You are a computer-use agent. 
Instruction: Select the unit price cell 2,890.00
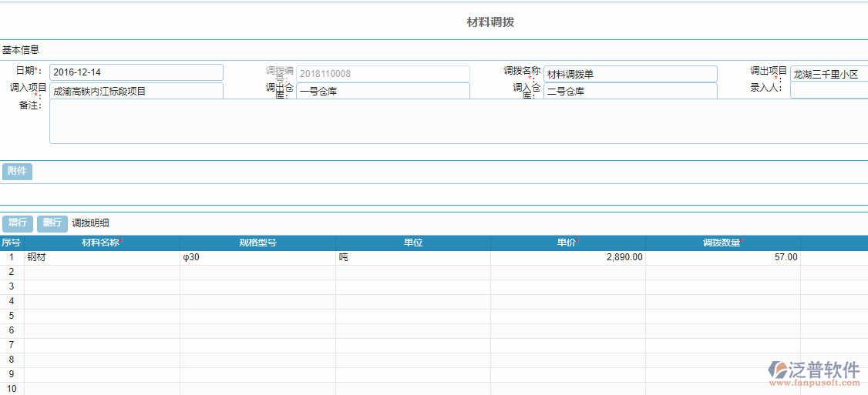point(567,257)
